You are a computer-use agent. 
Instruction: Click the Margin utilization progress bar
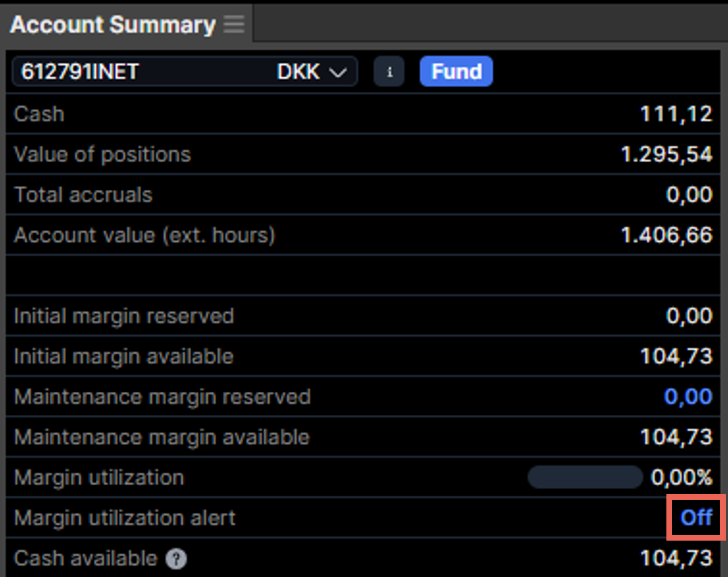pyautogui.click(x=585, y=477)
